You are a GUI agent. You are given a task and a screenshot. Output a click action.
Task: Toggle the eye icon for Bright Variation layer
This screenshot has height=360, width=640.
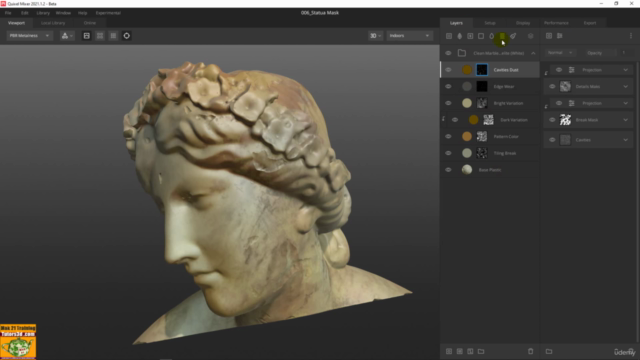[x=448, y=103]
